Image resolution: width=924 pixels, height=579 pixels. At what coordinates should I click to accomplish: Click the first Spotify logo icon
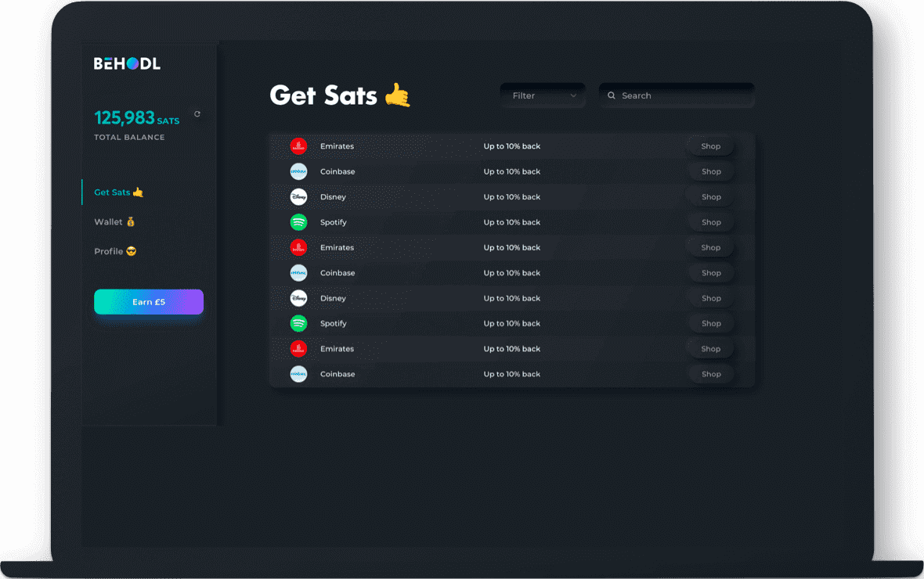(299, 222)
